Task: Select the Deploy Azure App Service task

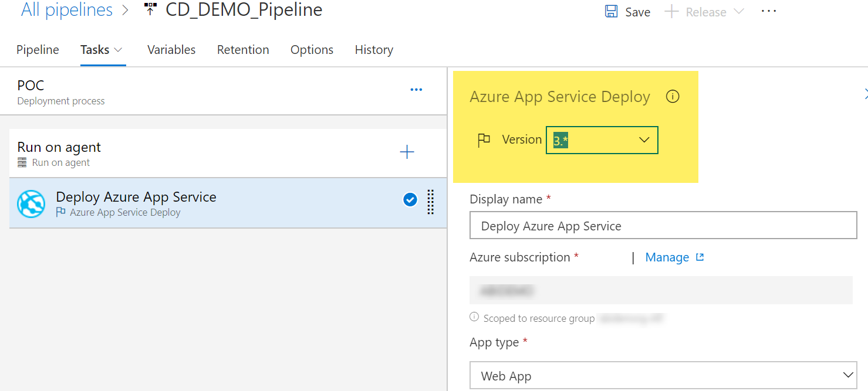Action: (x=228, y=203)
